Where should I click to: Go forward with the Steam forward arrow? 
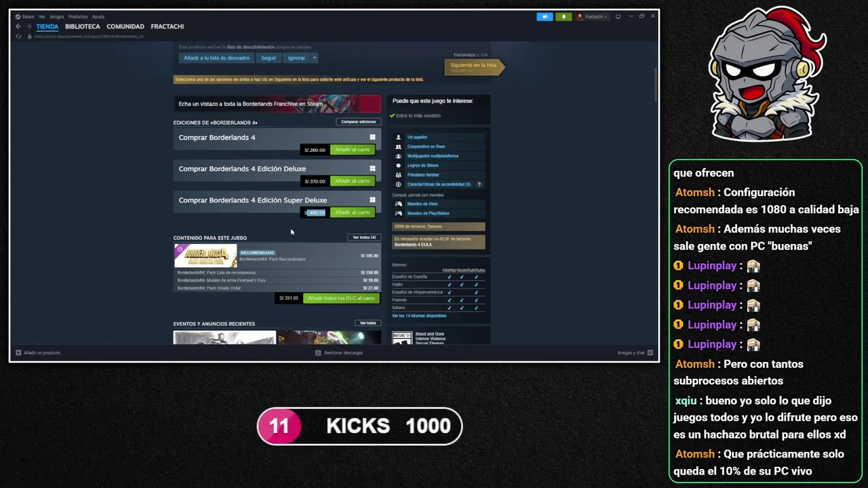[x=28, y=26]
